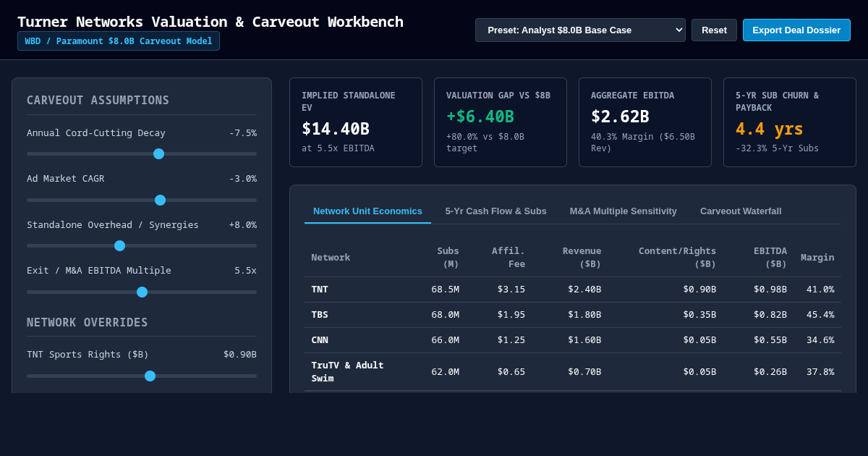Adjust the TNT Sports Rights slider
Viewport: 868px width, 456px height.
[x=142, y=376]
